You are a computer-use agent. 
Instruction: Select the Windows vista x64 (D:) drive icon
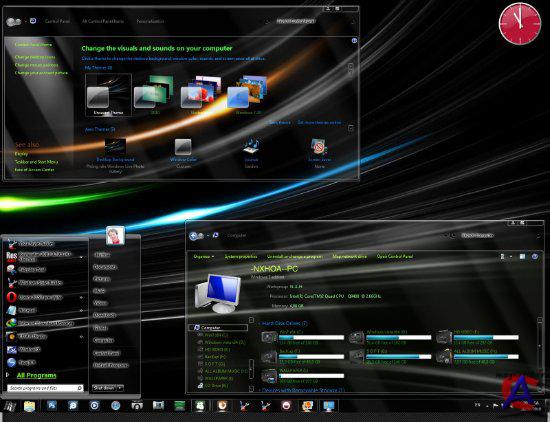[x=356, y=337]
